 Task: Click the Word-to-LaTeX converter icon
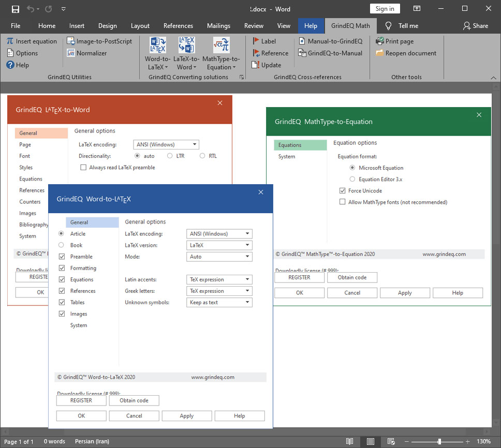[157, 44]
